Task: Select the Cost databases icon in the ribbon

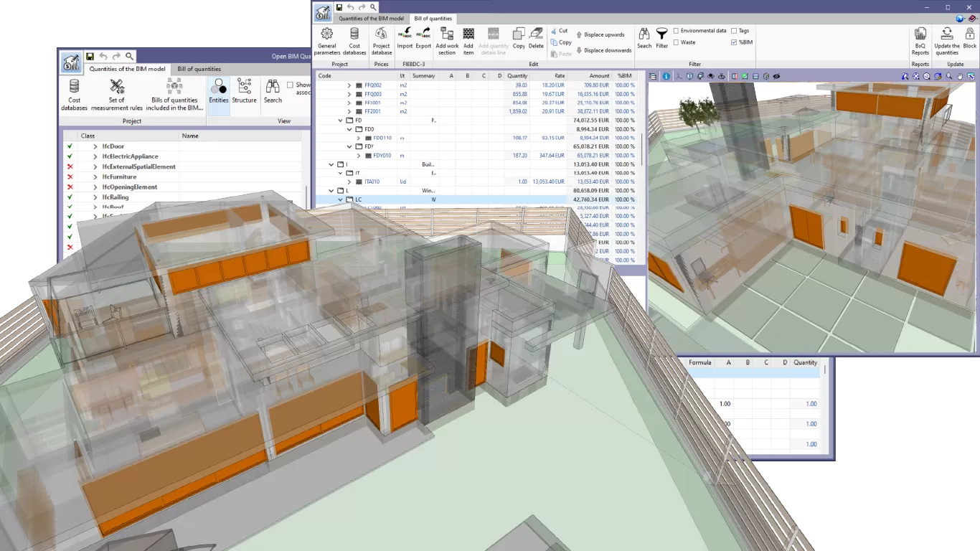Action: pos(354,39)
